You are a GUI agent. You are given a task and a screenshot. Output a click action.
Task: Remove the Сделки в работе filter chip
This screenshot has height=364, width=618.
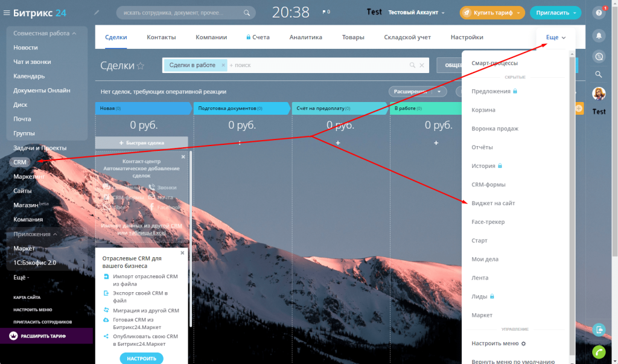tap(223, 65)
